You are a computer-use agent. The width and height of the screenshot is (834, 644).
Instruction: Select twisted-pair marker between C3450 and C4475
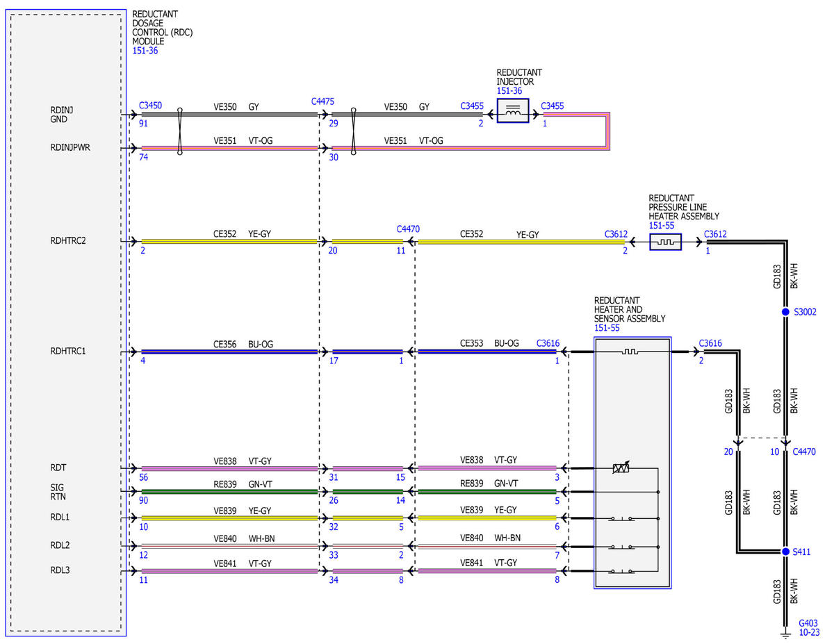[180, 131]
